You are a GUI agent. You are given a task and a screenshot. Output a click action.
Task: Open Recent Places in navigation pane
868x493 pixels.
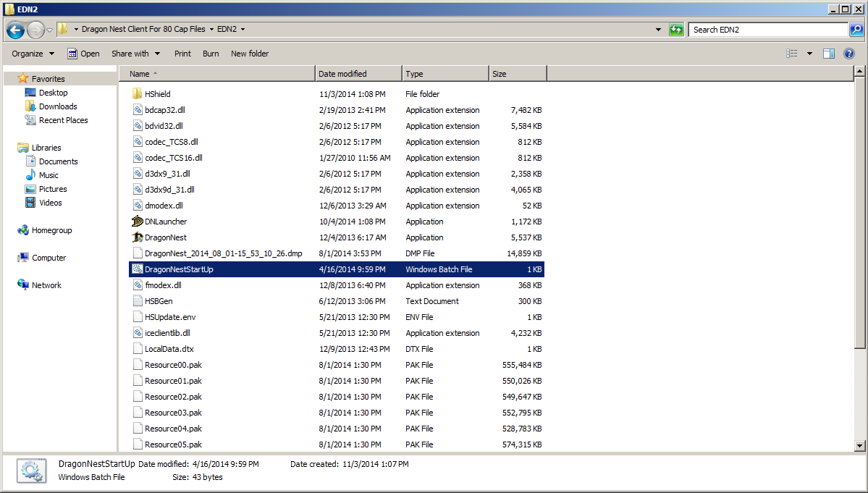pos(63,120)
